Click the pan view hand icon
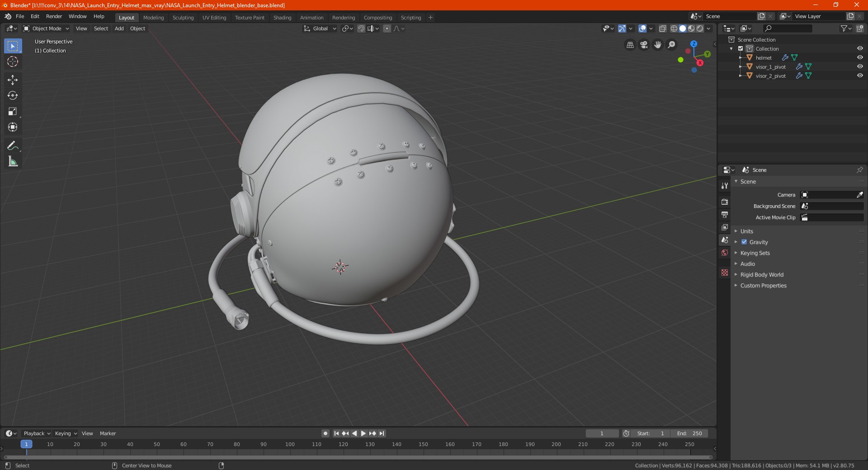Viewport: 868px width, 470px height. tap(658, 45)
